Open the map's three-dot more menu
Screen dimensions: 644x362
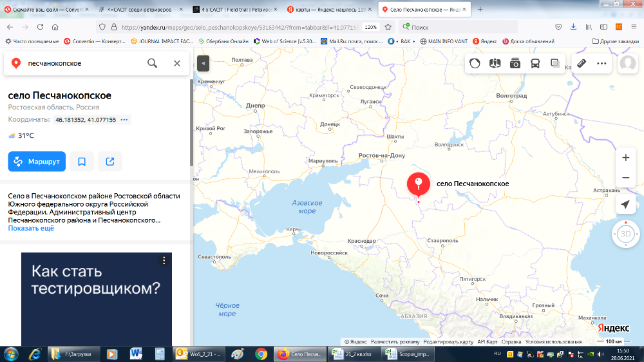point(601,63)
